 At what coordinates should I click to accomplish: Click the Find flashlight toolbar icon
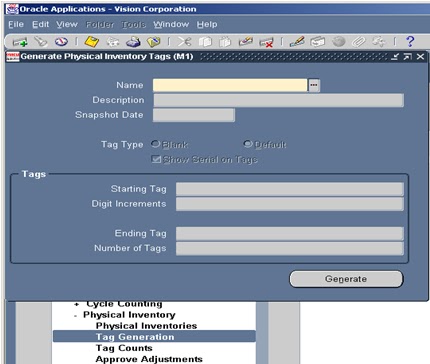(41, 42)
